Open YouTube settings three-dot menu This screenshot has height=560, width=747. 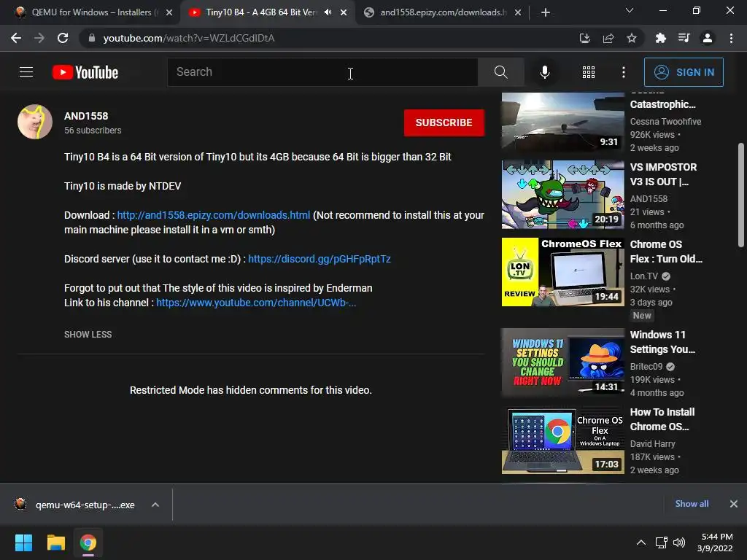[624, 72]
